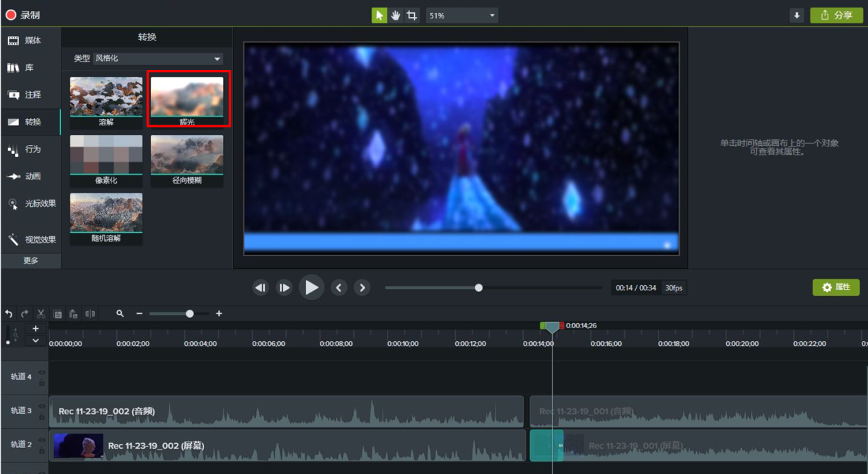868x474 pixels.
Task: Click the split clip icon
Action: 90,314
